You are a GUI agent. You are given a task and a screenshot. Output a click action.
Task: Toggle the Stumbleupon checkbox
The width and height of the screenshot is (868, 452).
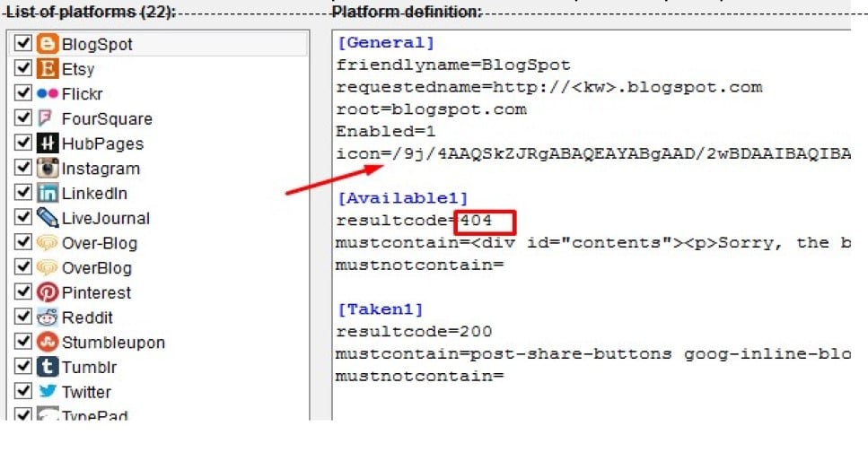(22, 341)
